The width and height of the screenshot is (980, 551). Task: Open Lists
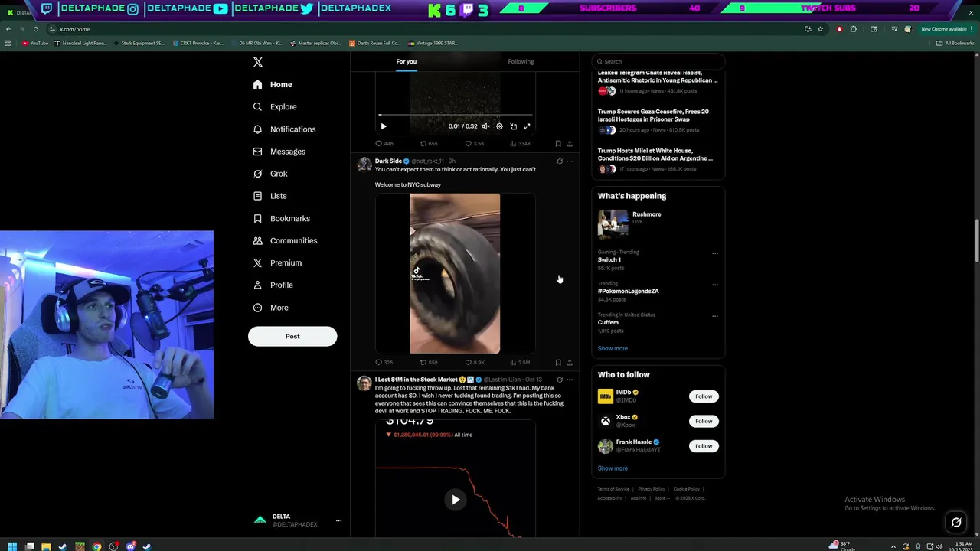coord(269,196)
